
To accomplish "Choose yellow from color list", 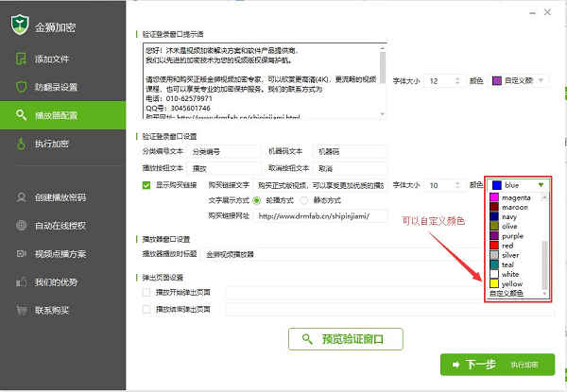I will pos(515,283).
